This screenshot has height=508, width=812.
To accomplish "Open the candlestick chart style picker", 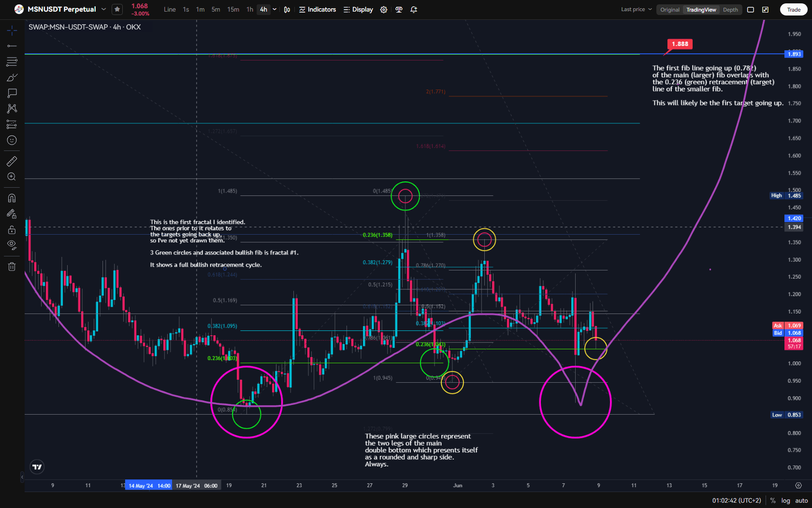I will [x=287, y=9].
